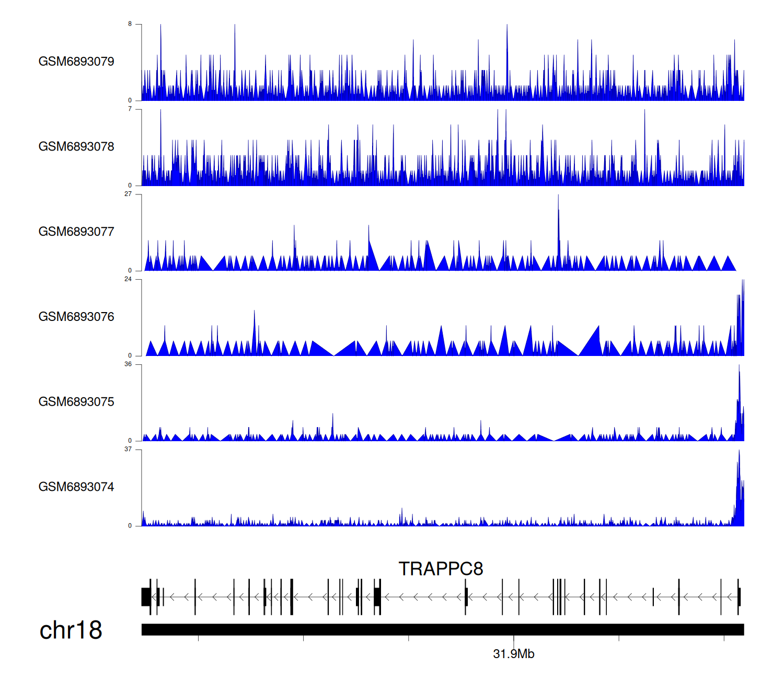Image resolution: width=784 pixels, height=690 pixels.
Task: Click y-axis maximum value 24 on GSM6893076
Action: click(x=128, y=279)
